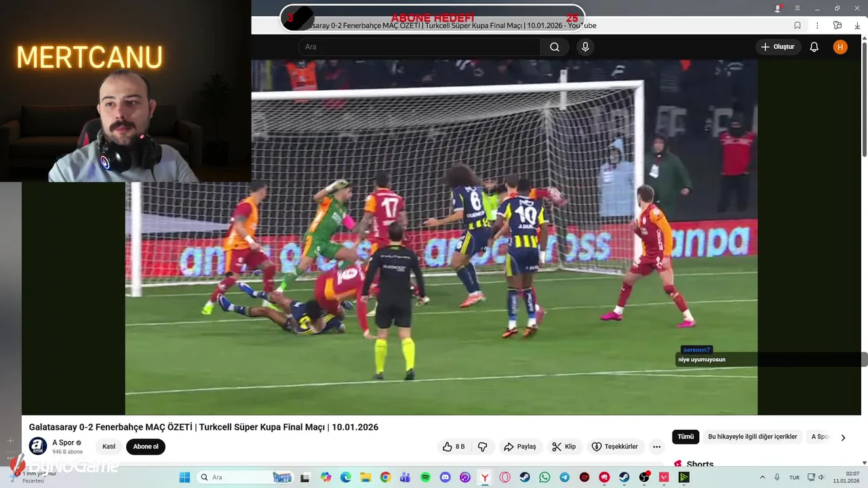Viewport: 868px width, 488px height.
Task: Open WhatsApp from the taskbar
Action: tap(545, 477)
